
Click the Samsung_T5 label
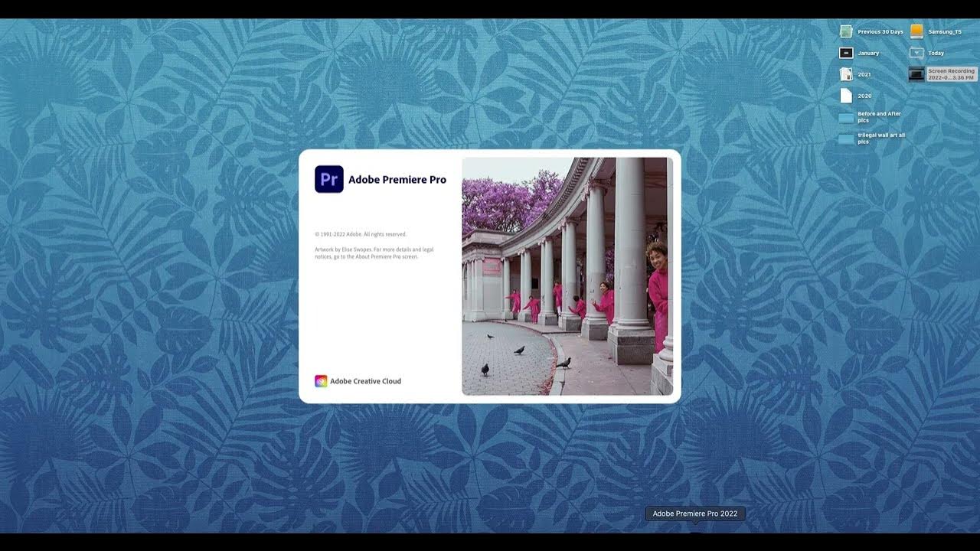tap(945, 31)
